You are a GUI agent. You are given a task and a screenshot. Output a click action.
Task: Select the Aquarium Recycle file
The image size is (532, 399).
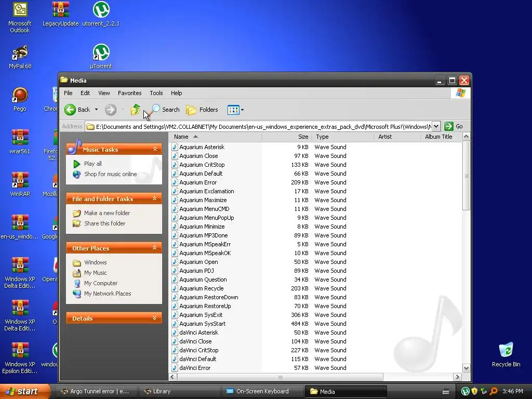(202, 288)
